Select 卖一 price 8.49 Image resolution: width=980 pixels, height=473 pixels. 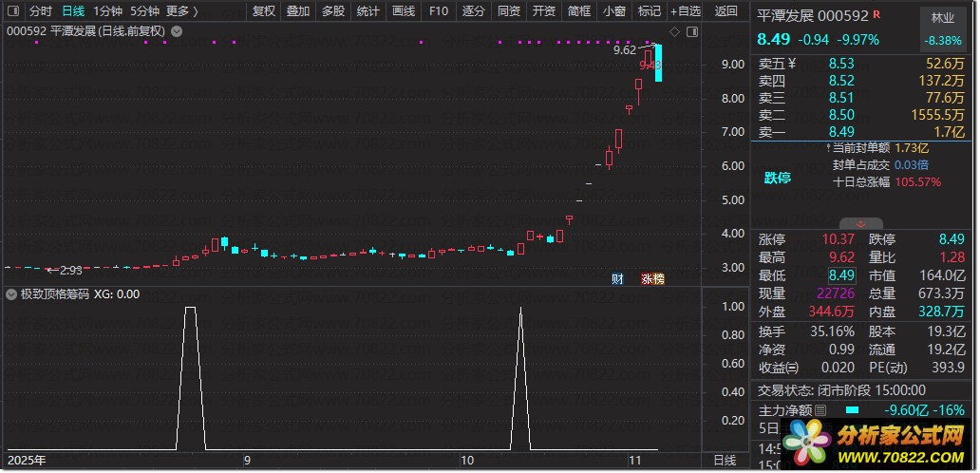tap(841, 132)
